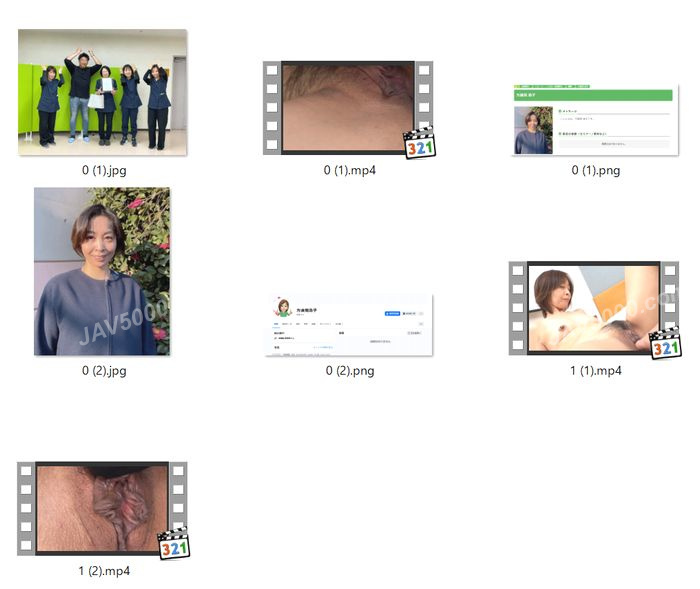Screen dimensions: 700x589
Task: Select the 0 (1).jpg image thumbnail
Action: (102, 92)
